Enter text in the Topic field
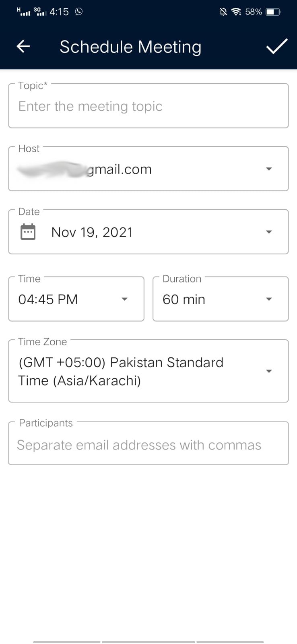Image resolution: width=297 pixels, height=644 pixels. click(x=148, y=106)
